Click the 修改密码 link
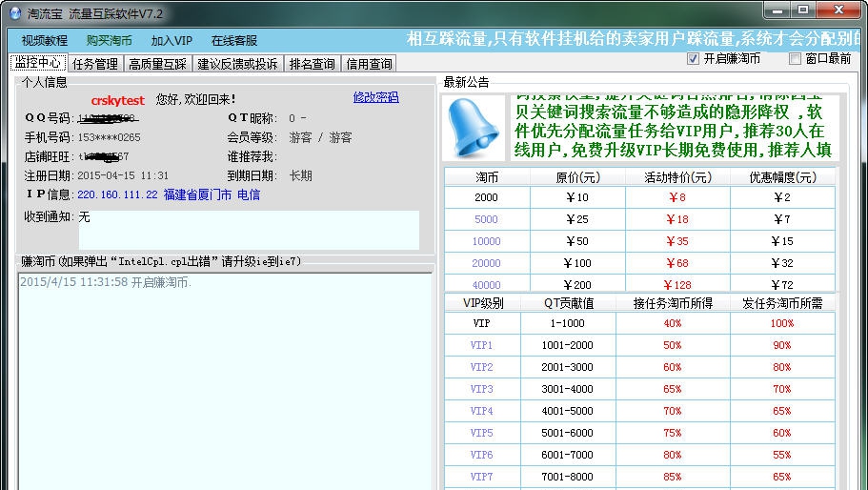Screen dimensions: 868x490 pyautogui.click(x=375, y=97)
